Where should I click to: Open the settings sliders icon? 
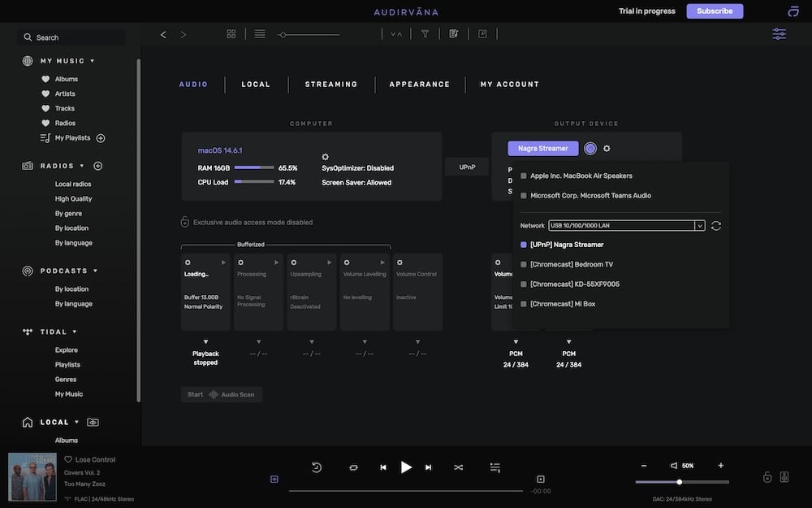point(780,33)
